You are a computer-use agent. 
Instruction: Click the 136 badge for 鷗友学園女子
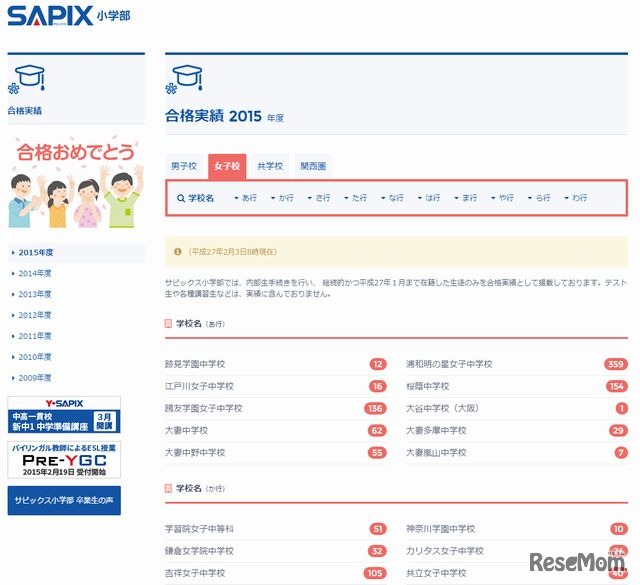375,408
